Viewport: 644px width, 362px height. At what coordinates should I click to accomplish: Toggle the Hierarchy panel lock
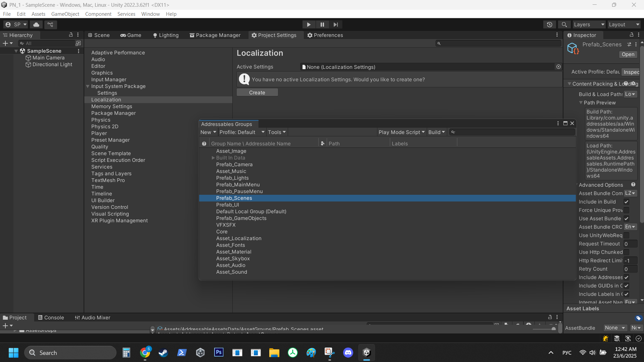pos(71,35)
